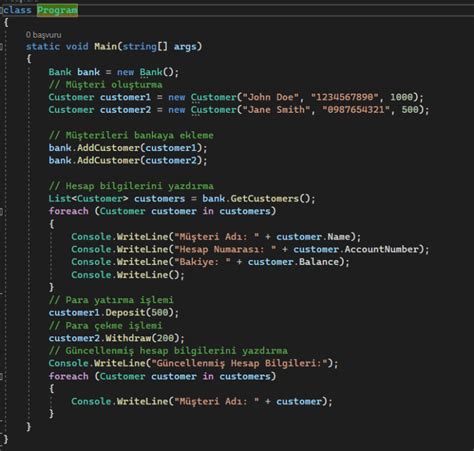The image size is (474, 451).
Task: Click the 'Deposit' method call
Action: [x=125, y=313]
